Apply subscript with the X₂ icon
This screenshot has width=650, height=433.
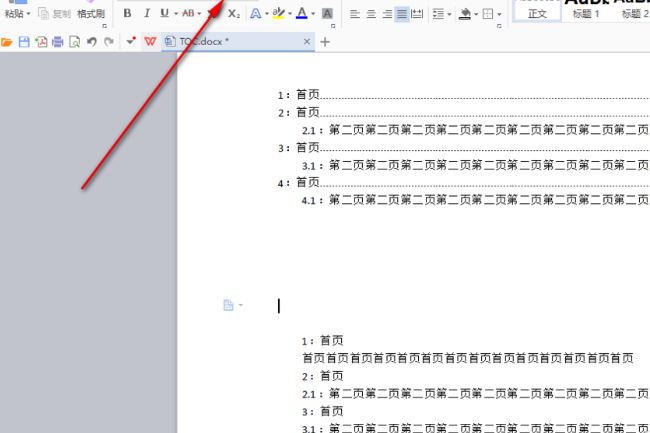[x=234, y=14]
